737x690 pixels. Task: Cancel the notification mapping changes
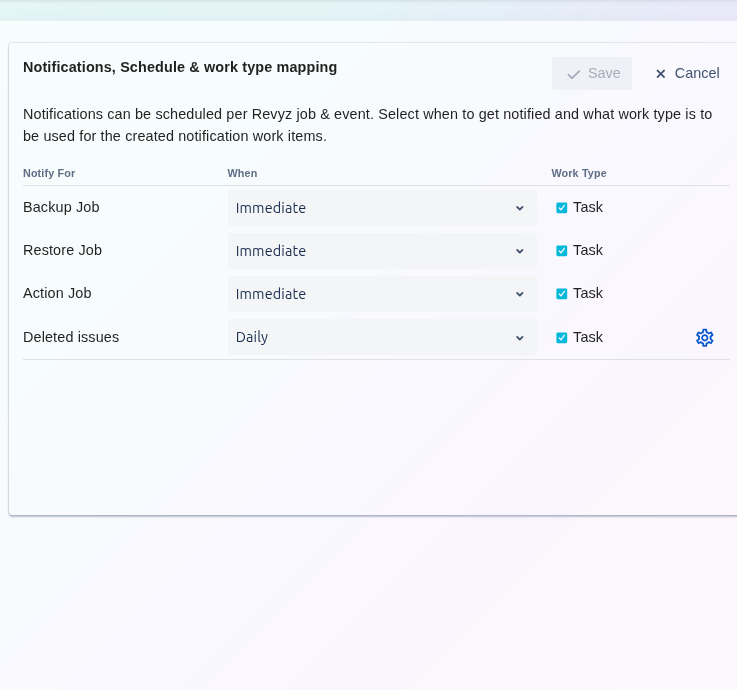pyautogui.click(x=686, y=73)
